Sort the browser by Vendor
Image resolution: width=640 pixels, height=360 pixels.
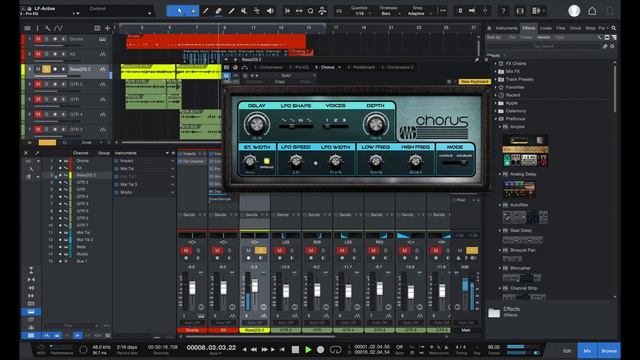[543, 37]
